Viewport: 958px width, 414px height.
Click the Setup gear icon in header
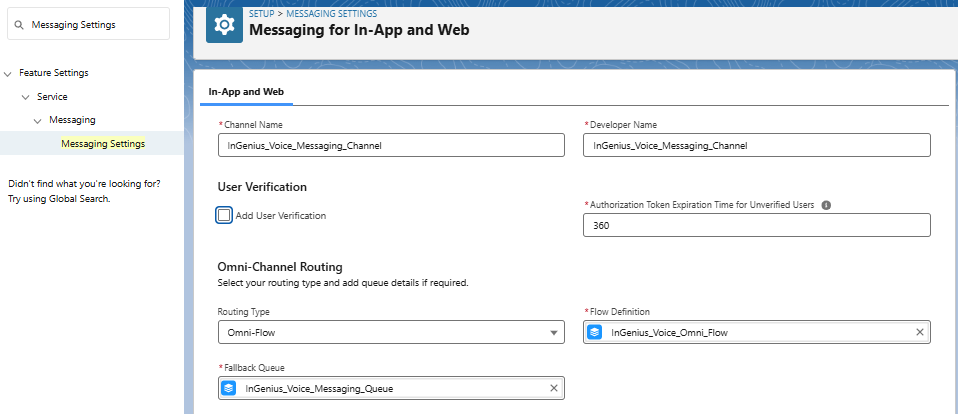pyautogui.click(x=224, y=25)
